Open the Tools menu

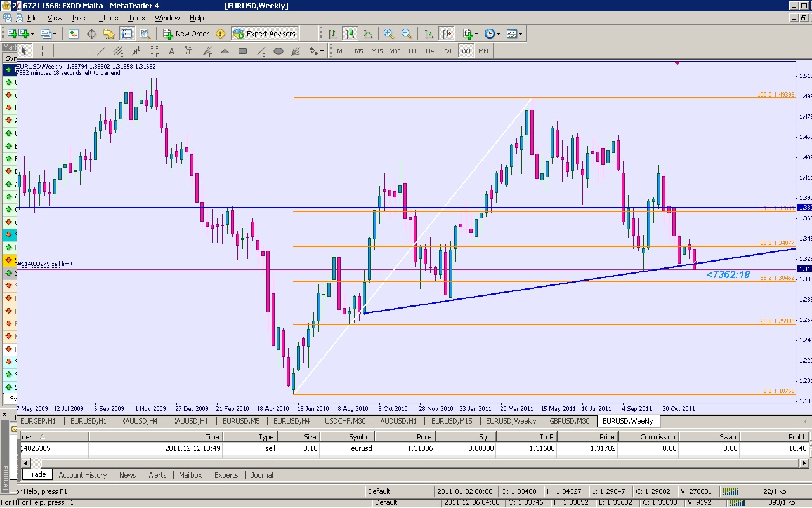coord(136,18)
